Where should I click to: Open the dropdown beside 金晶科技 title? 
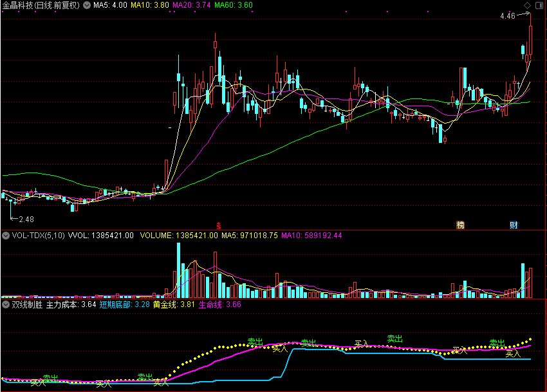tap(86, 5)
